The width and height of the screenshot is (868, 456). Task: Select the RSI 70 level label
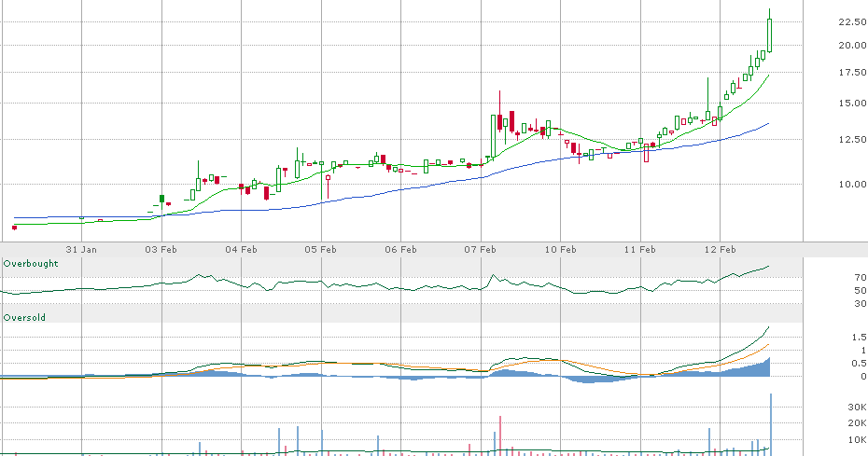pyautogui.click(x=861, y=277)
